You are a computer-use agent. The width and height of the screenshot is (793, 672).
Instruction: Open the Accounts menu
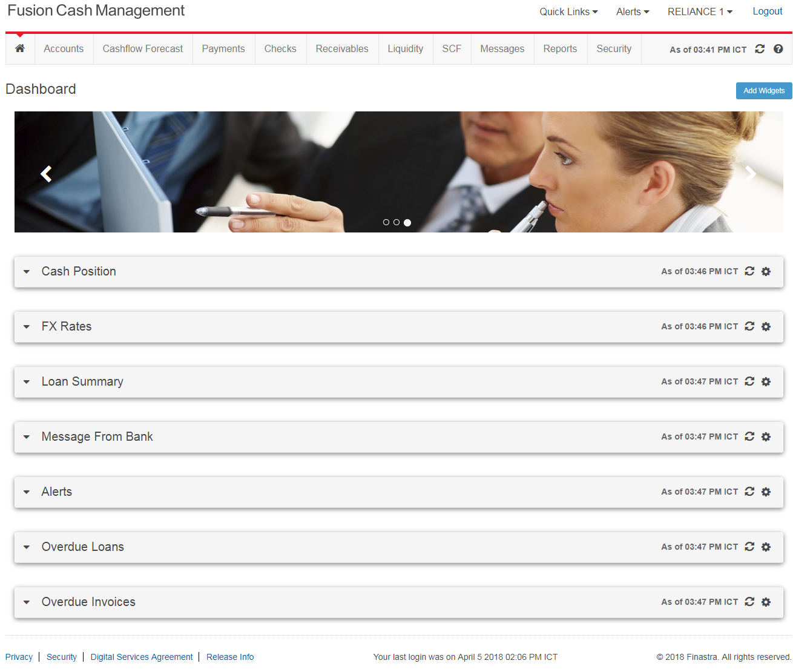pos(64,48)
